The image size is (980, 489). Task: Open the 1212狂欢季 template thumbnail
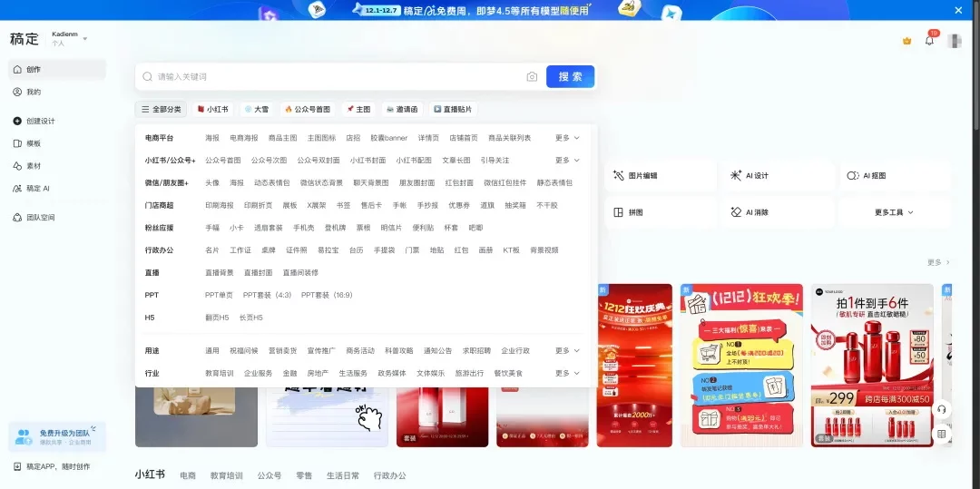pyautogui.click(x=741, y=366)
